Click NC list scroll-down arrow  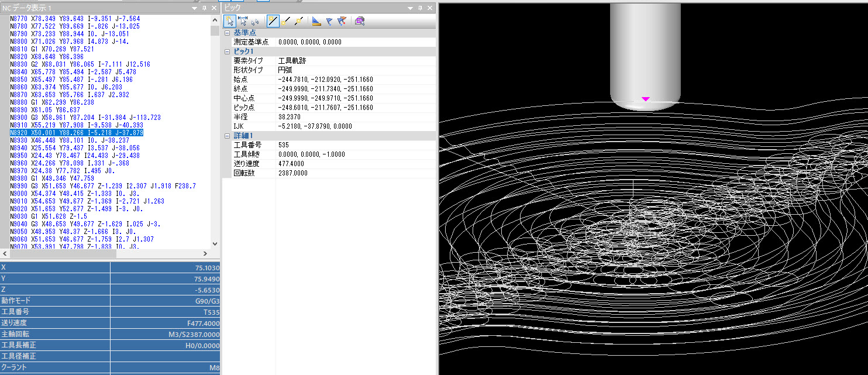[x=214, y=244]
